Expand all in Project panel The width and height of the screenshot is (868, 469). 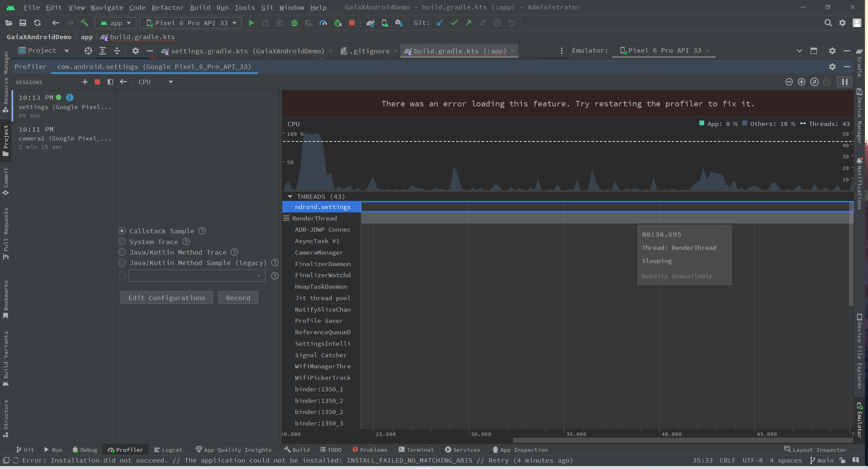[102, 51]
